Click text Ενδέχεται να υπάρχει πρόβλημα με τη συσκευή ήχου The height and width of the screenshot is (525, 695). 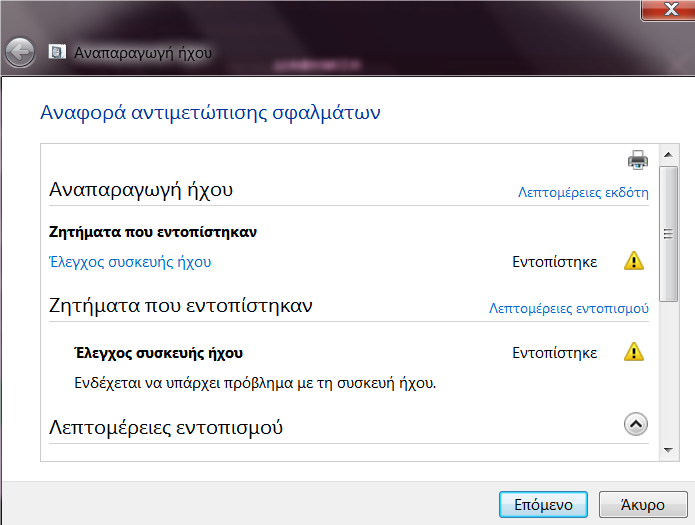[x=255, y=383]
